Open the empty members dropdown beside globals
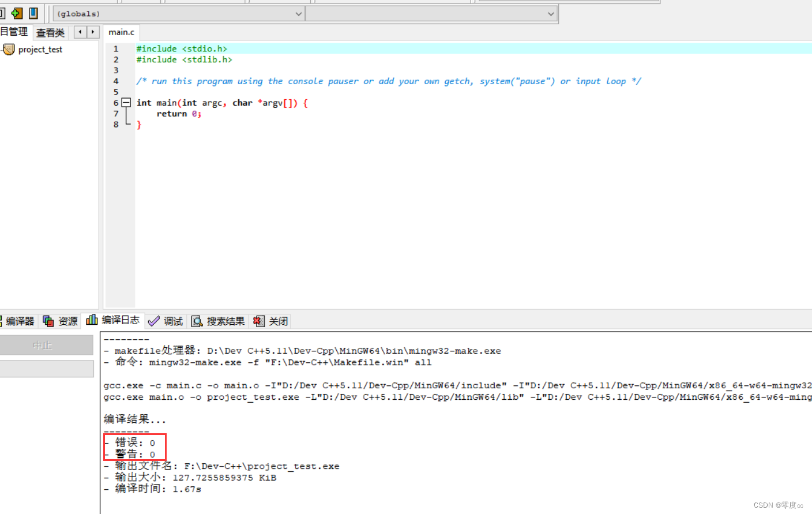The image size is (812, 514). pyautogui.click(x=431, y=14)
